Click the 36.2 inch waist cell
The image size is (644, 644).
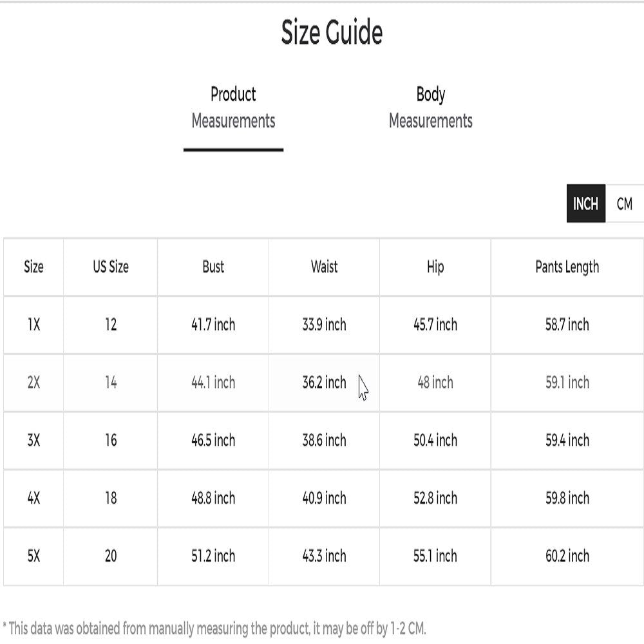coord(324,383)
